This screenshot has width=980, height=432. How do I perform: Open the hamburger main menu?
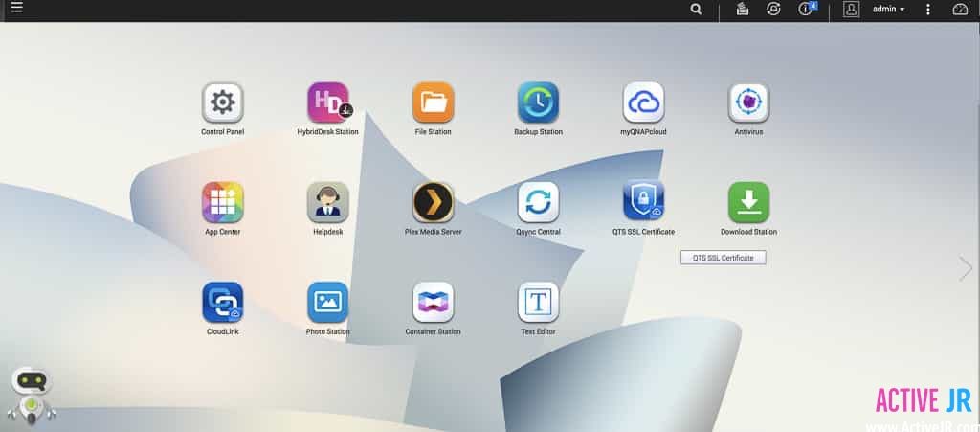16,9
